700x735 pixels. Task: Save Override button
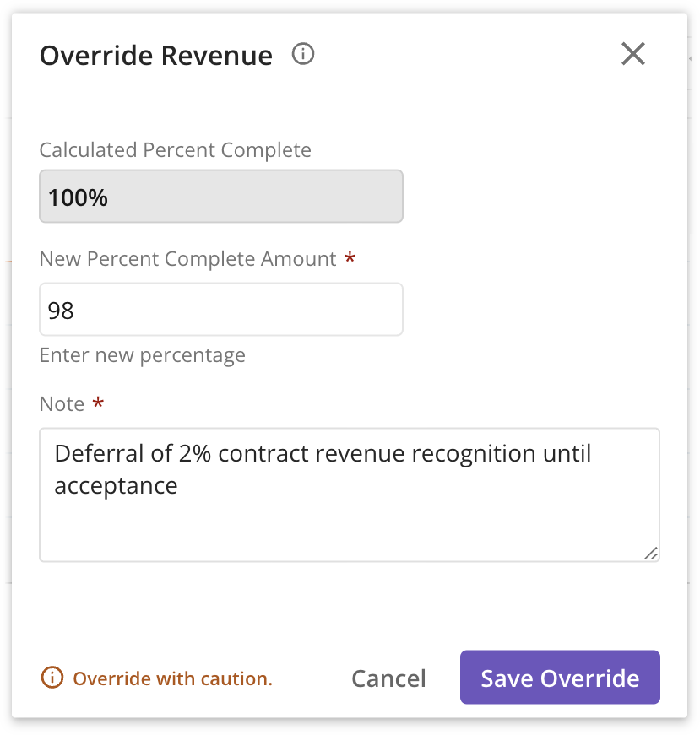(x=560, y=678)
